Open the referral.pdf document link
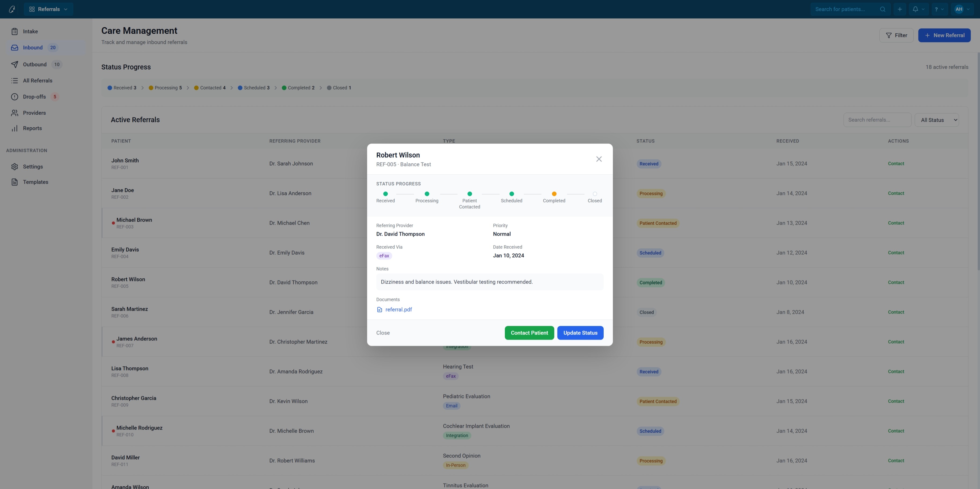Screen dimensions: 980x489 tap(398, 309)
